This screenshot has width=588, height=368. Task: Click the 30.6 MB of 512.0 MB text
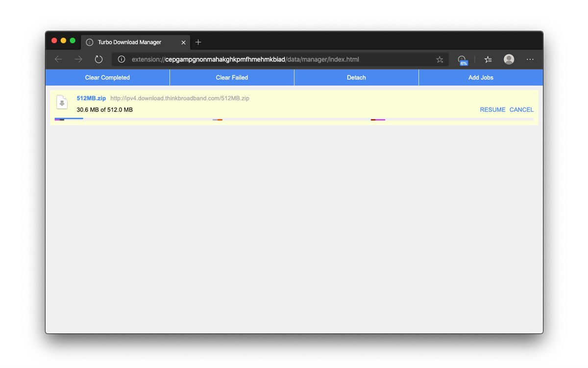click(105, 110)
